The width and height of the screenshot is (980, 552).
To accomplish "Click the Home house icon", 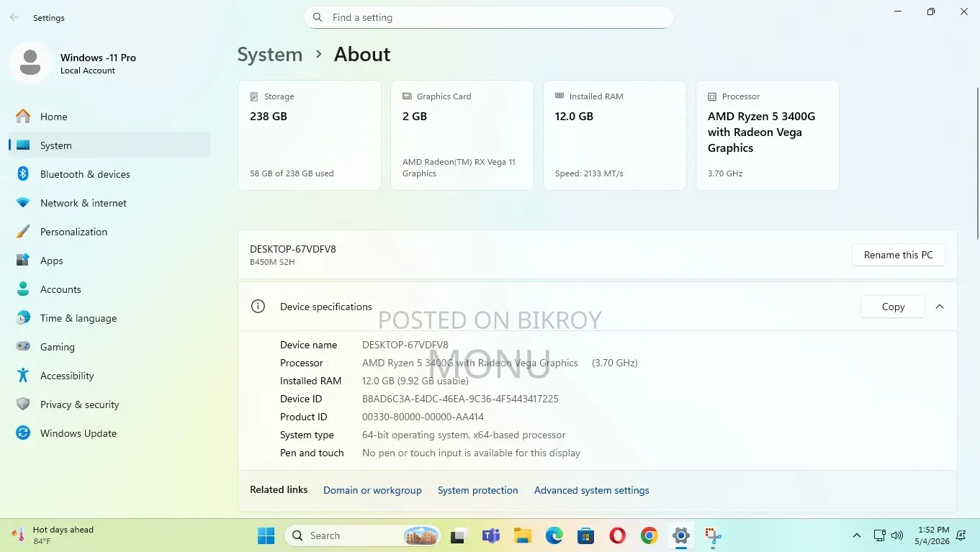I will pyautogui.click(x=23, y=116).
